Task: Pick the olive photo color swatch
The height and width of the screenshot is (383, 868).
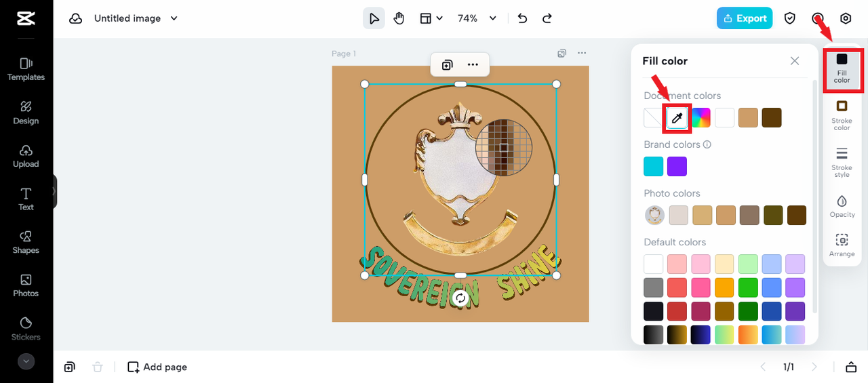Action: point(773,215)
